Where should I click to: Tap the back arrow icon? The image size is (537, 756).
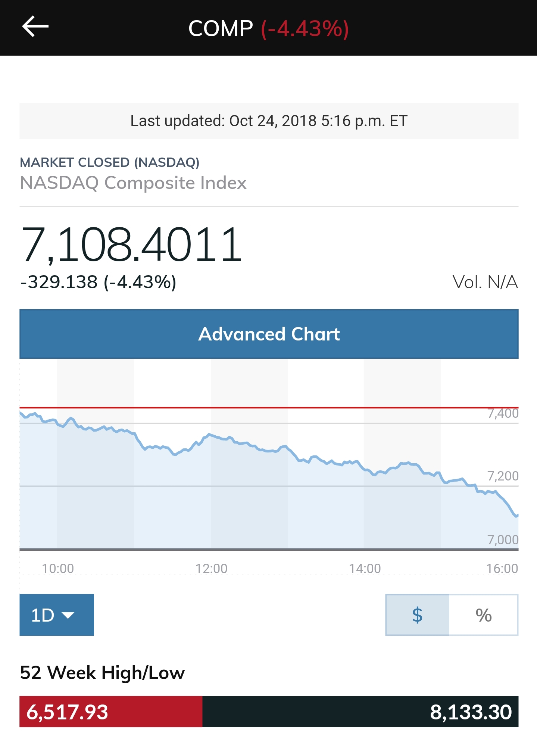(x=35, y=27)
